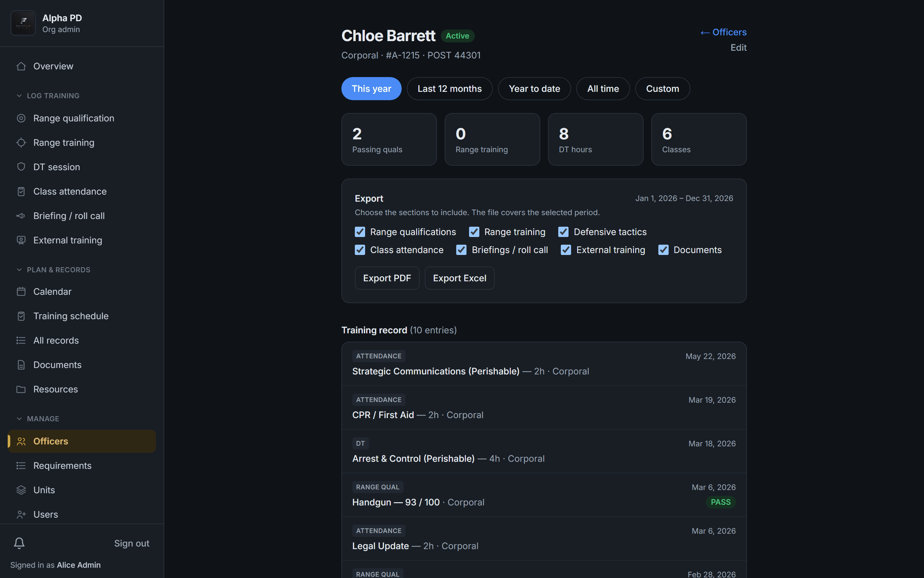
Task: Click the Class attendance clipboard icon
Action: (x=21, y=191)
